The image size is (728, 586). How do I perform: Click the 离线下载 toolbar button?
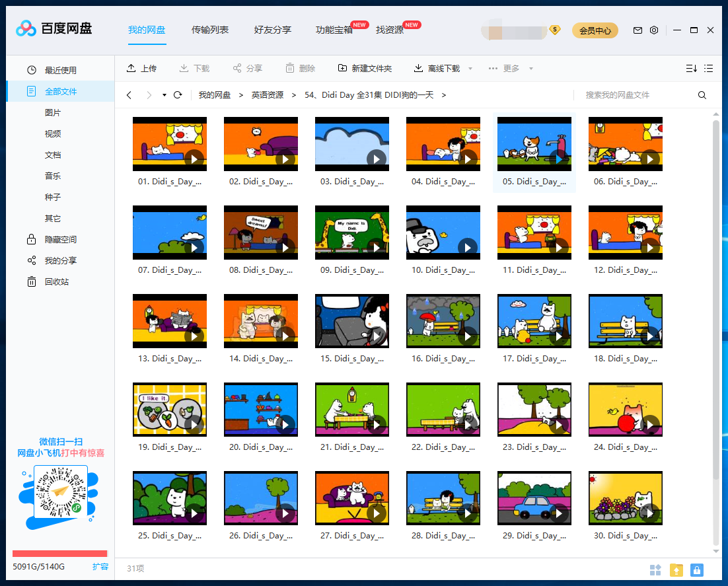click(437, 69)
